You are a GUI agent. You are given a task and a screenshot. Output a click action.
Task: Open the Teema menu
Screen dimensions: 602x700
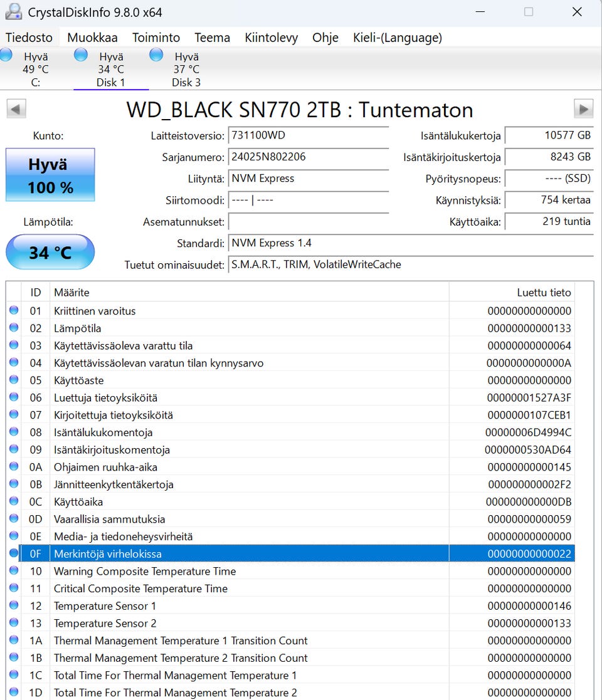pos(212,38)
